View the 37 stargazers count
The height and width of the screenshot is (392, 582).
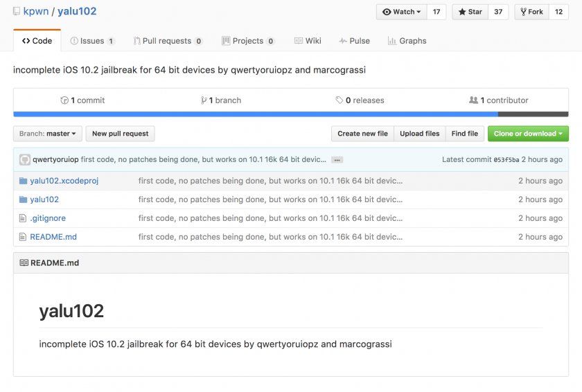click(498, 12)
